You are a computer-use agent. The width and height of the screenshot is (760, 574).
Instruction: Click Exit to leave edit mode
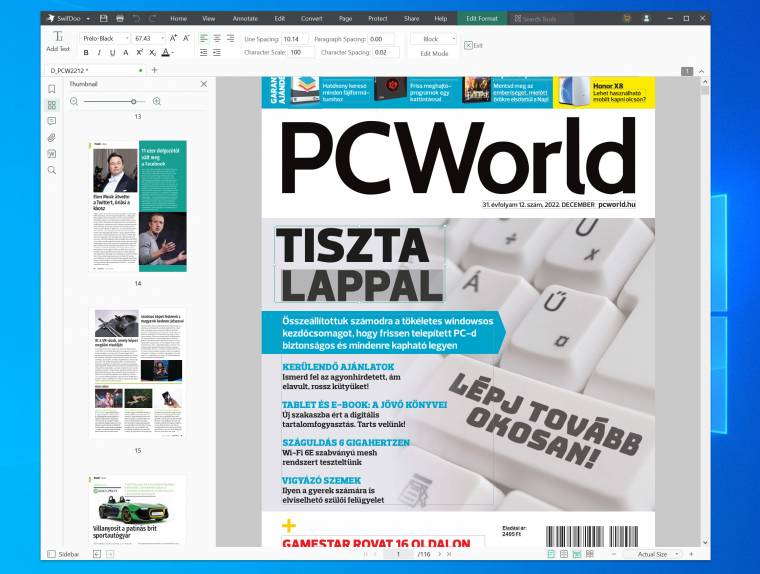(x=474, y=45)
